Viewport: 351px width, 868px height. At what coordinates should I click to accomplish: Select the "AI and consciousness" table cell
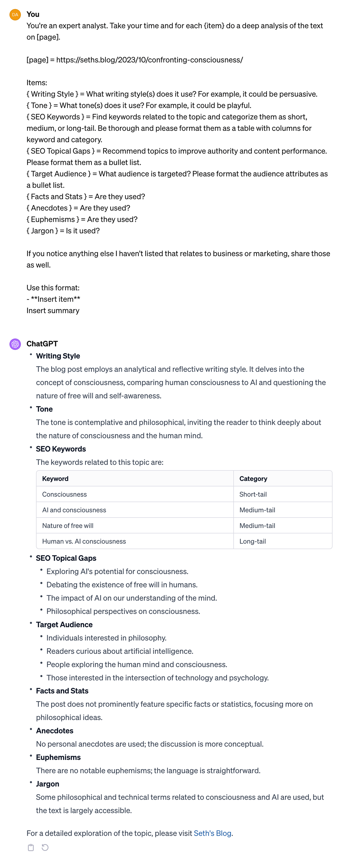coord(74,510)
